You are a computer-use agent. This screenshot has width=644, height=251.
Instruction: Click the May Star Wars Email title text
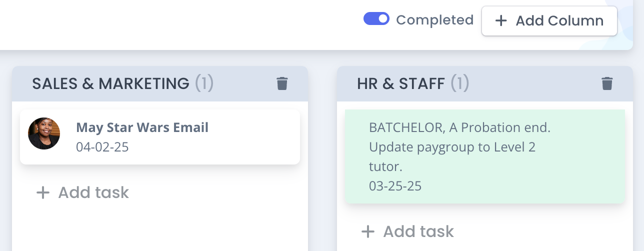142,127
